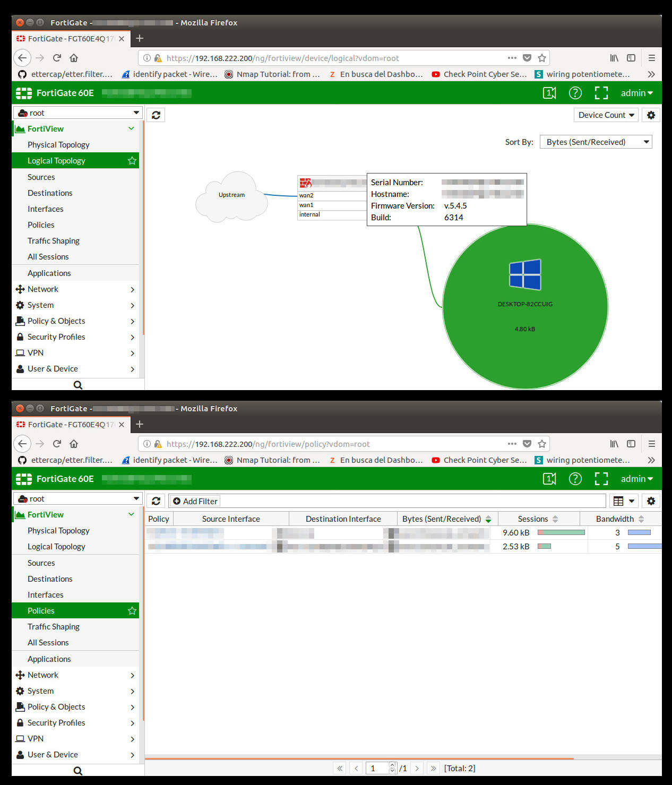The height and width of the screenshot is (785, 672).
Task: Open table view selector dropdown in bottom window
Action: click(624, 501)
